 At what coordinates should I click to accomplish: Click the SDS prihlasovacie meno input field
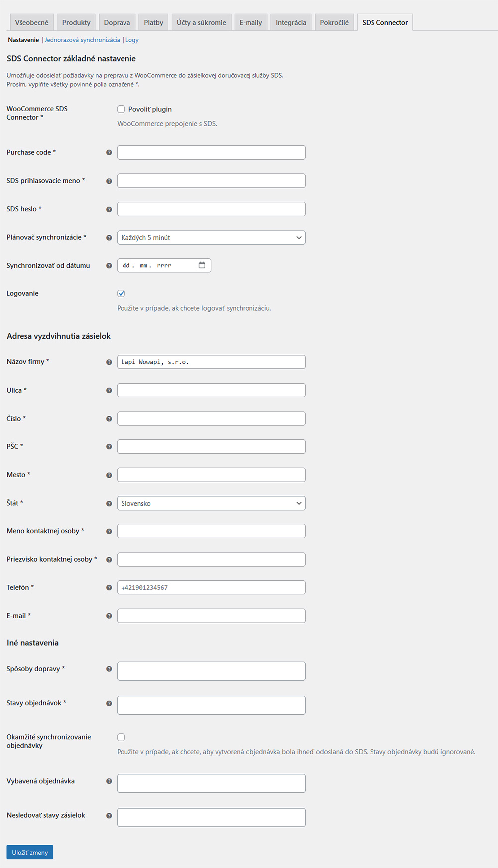pyautogui.click(x=211, y=181)
